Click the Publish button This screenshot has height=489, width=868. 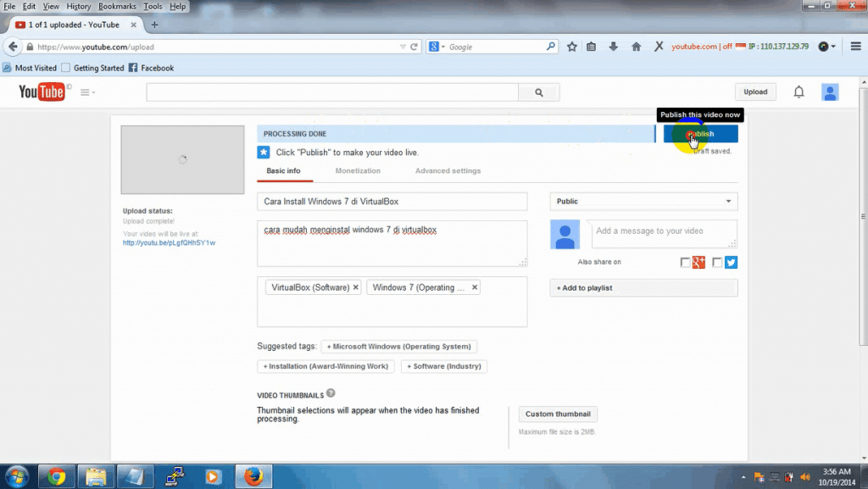(x=700, y=134)
